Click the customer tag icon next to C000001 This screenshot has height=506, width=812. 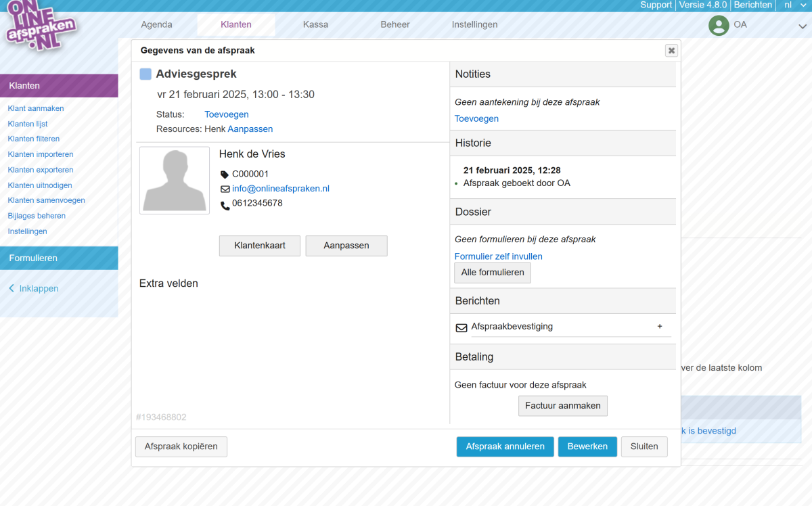pos(225,175)
